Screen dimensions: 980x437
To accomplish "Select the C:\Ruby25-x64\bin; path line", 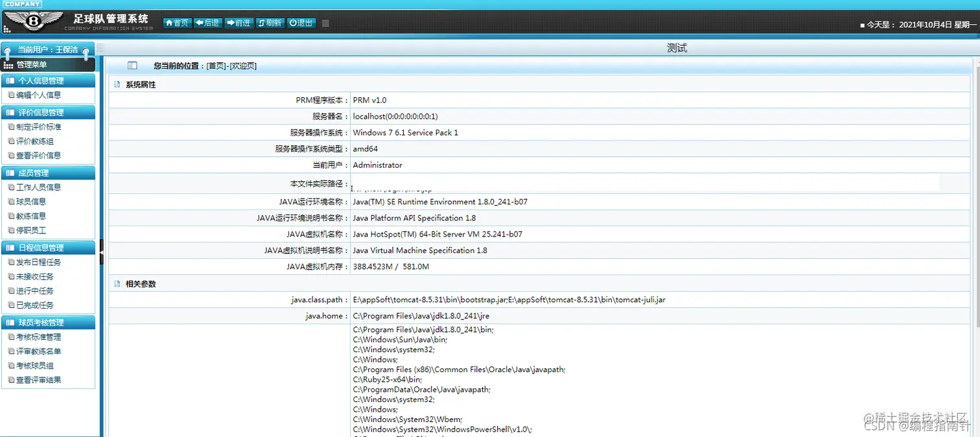I will tap(388, 380).
